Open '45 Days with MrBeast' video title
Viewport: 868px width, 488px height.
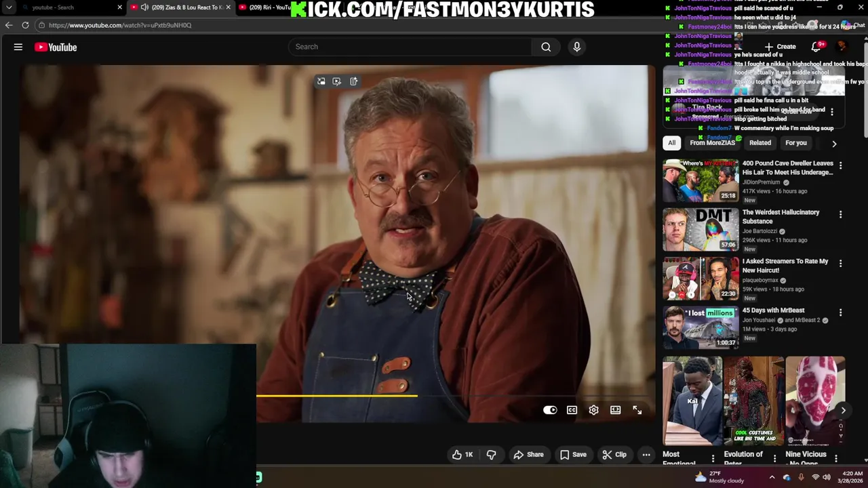click(x=774, y=310)
